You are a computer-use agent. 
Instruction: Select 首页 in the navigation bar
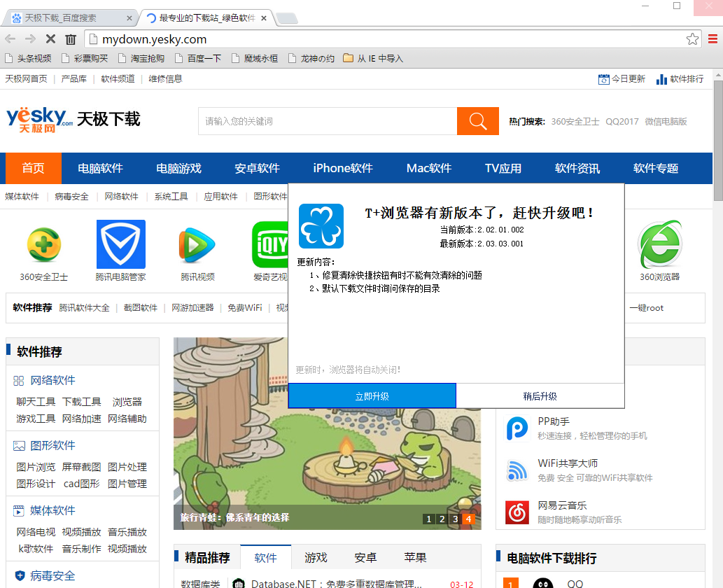33,168
